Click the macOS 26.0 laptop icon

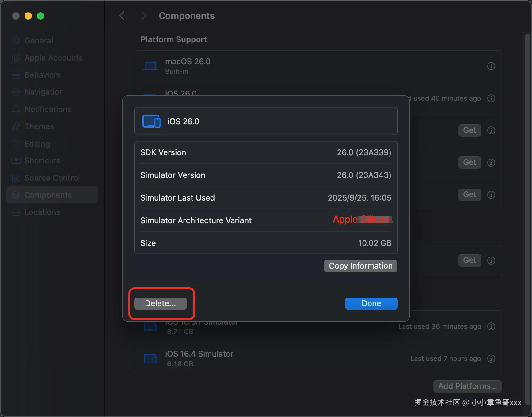coord(150,66)
